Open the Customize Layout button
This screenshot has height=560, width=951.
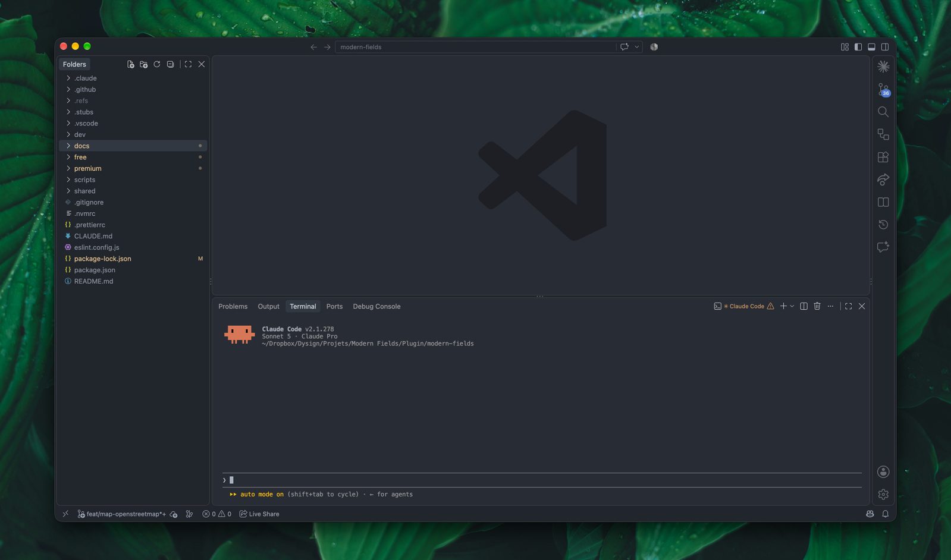coord(845,47)
